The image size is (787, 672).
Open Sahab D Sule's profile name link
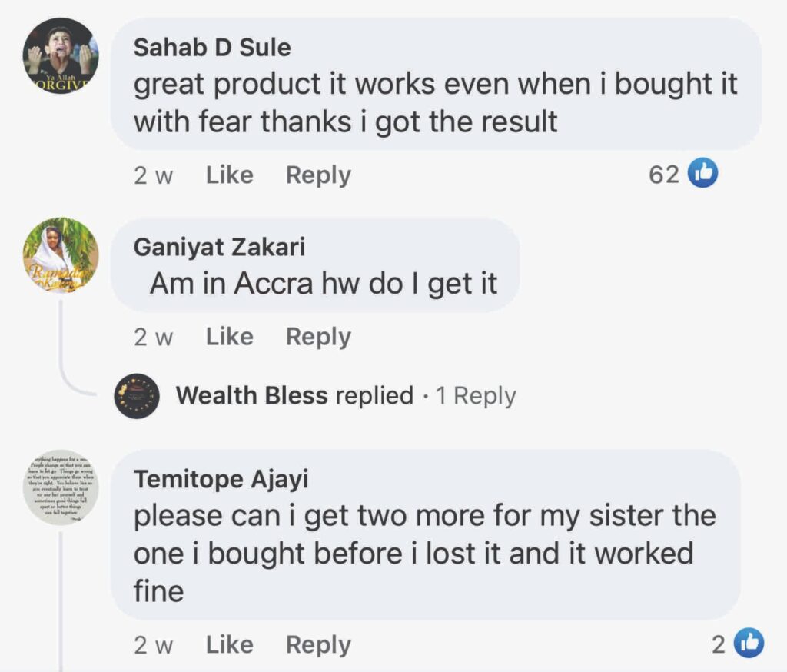[212, 47]
